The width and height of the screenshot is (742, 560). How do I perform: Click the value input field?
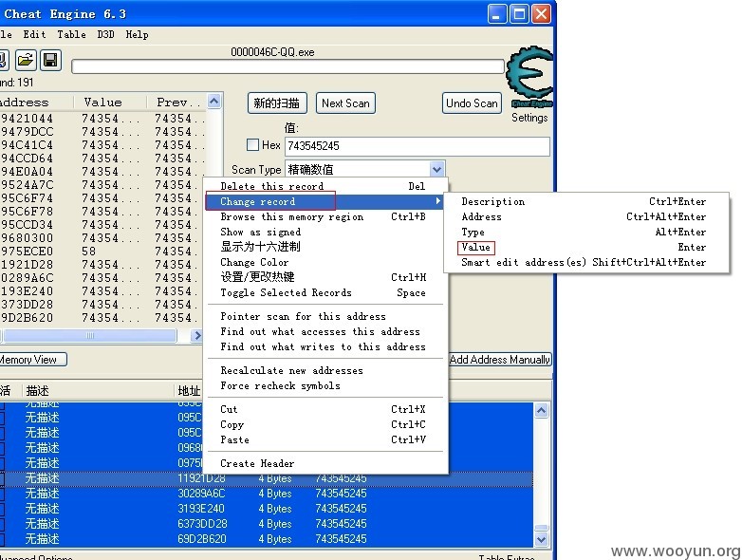coord(417,146)
